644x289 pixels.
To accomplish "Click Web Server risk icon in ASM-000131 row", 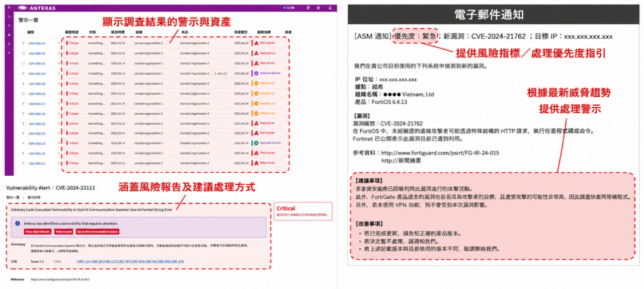I will (256, 163).
